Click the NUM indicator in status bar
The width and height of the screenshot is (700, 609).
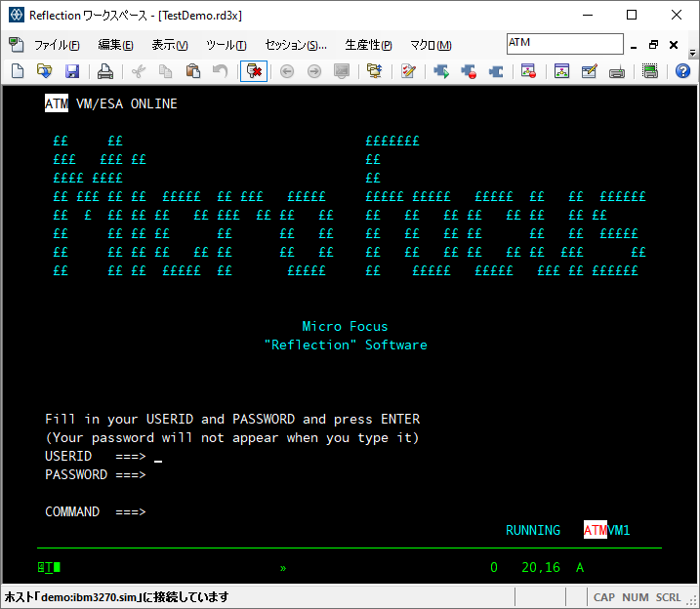click(x=635, y=597)
